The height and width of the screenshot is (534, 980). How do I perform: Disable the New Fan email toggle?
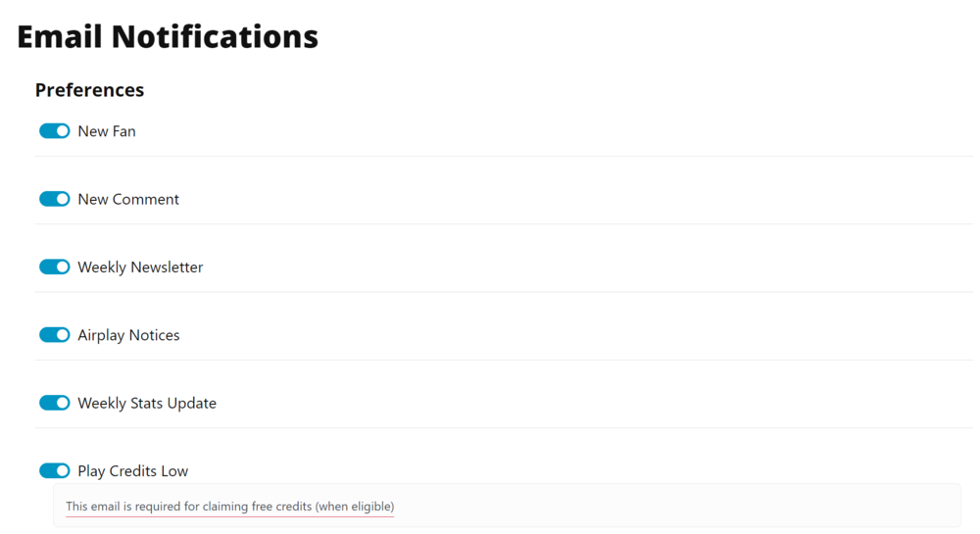pyautogui.click(x=55, y=131)
